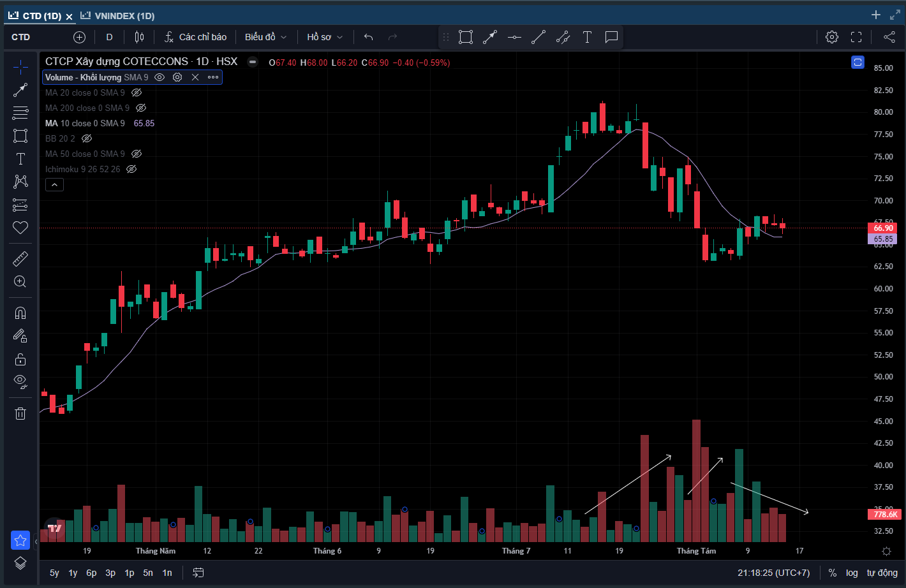Pick the rectangle tool in the floating drawing toolbar
906x588 pixels.
[466, 37]
